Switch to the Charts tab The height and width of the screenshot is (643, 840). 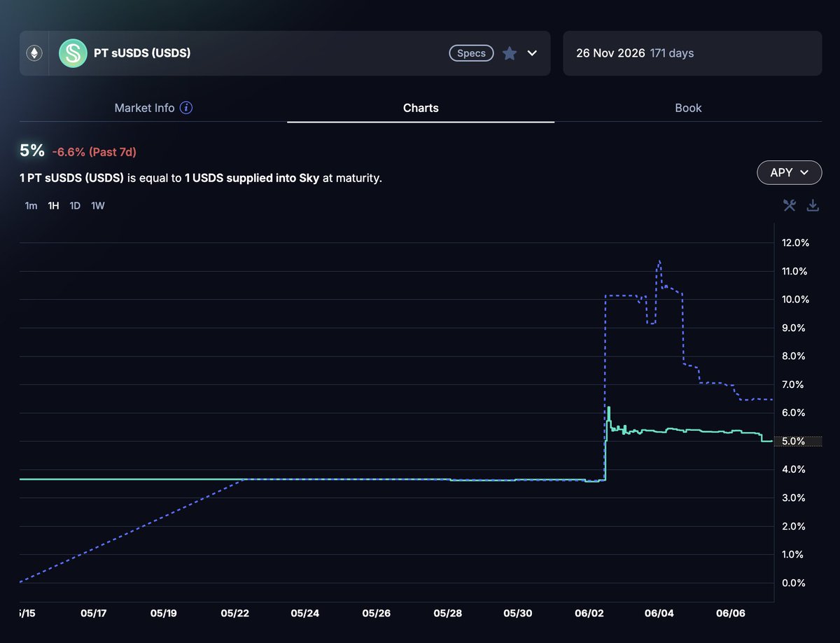pos(421,108)
